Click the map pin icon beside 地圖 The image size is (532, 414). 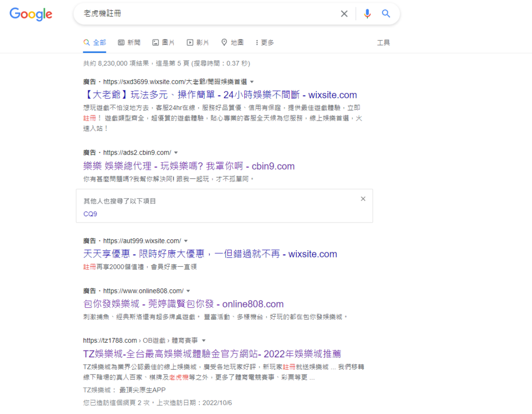pyautogui.click(x=224, y=43)
